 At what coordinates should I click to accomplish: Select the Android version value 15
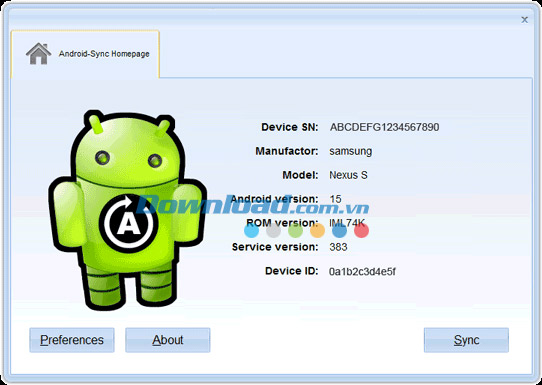pyautogui.click(x=335, y=199)
